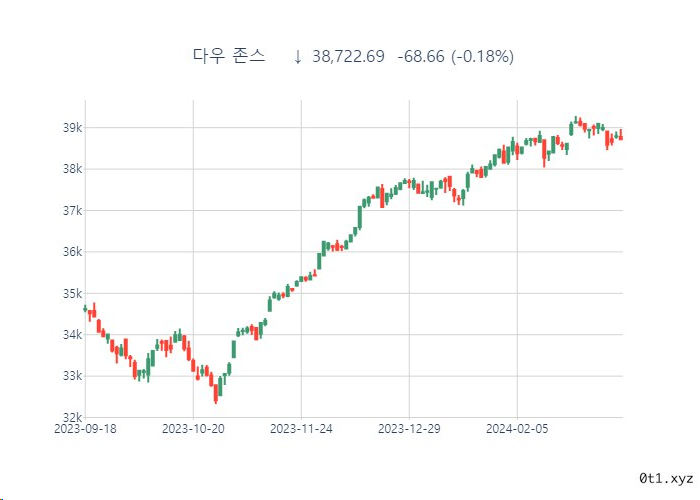This screenshot has height=500, width=700.
Task: Click the last red candlestick at chart end
Action: tap(621, 135)
